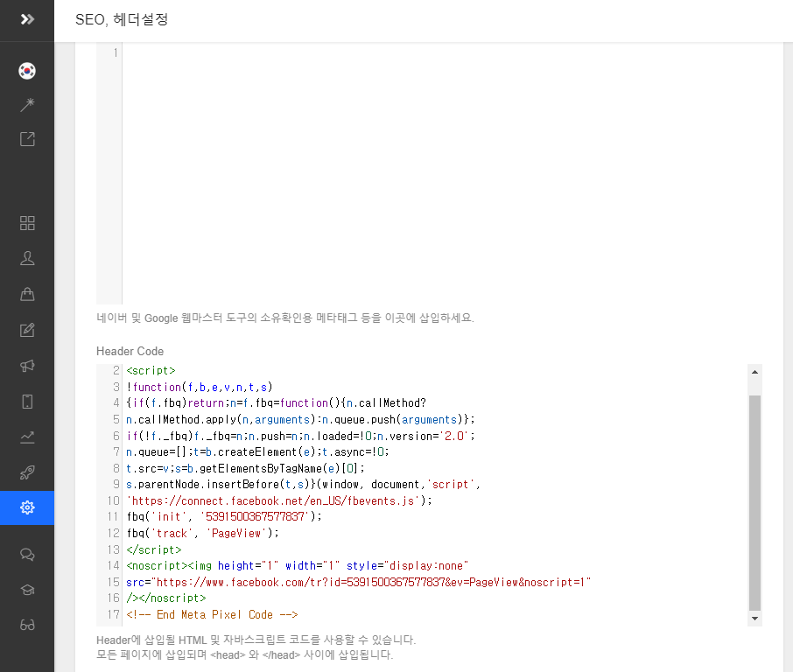Screen dimensions: 793x672
Task: Click the line with n.version='2.0'
Action: (x=300, y=436)
